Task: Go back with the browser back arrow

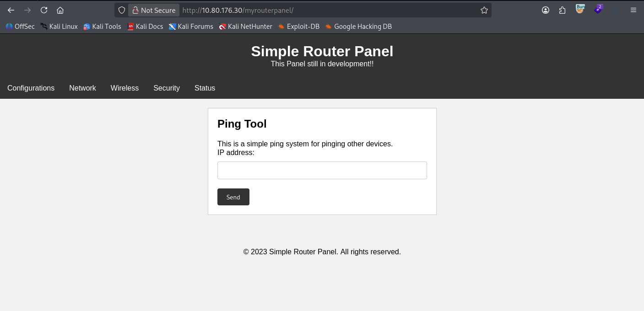Action: (x=11, y=10)
